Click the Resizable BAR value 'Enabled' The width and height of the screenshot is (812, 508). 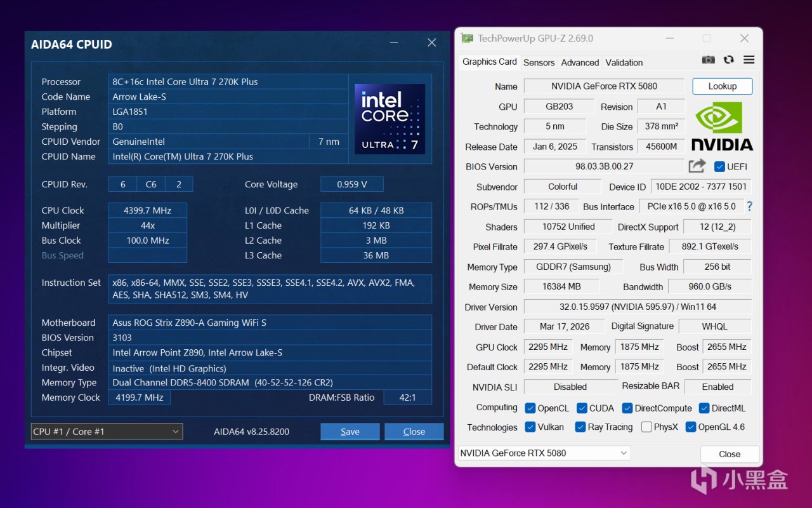[x=717, y=387]
